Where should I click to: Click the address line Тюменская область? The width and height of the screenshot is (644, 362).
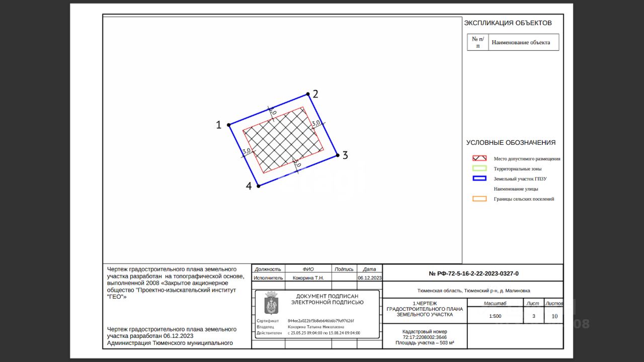473,291
